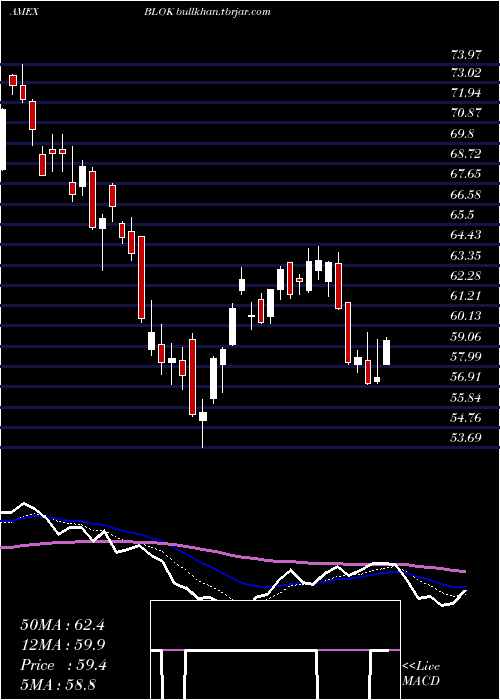Click the 12MA : 59.9 readout
Screen dimensions: 500x700
[62, 645]
